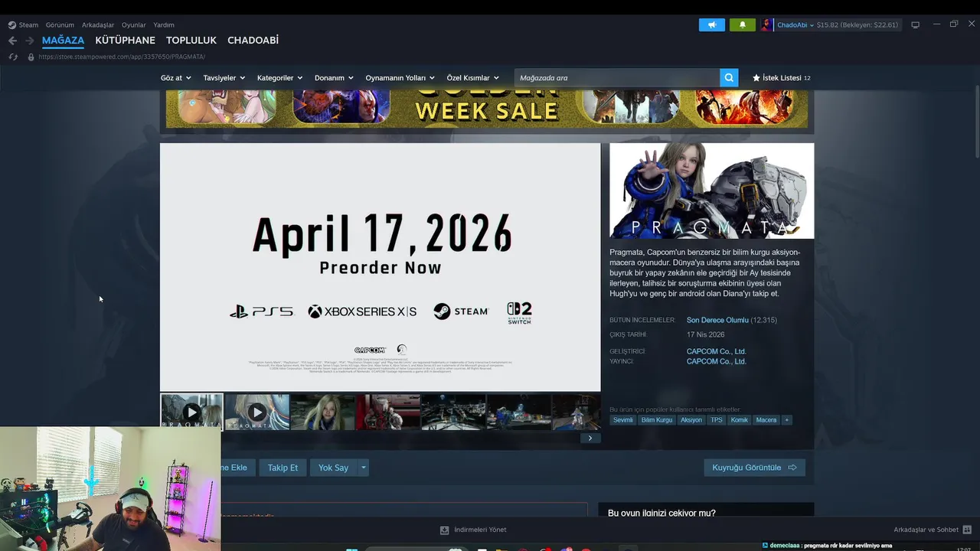Go forward with the right arrow icon
The height and width of the screenshot is (551, 980).
(x=29, y=41)
